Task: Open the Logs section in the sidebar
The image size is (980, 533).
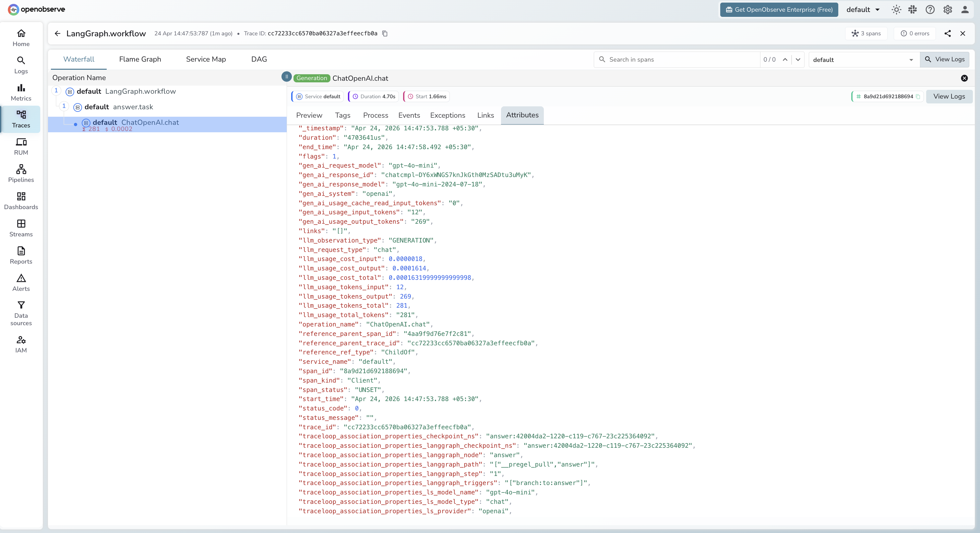Action: tap(21, 65)
